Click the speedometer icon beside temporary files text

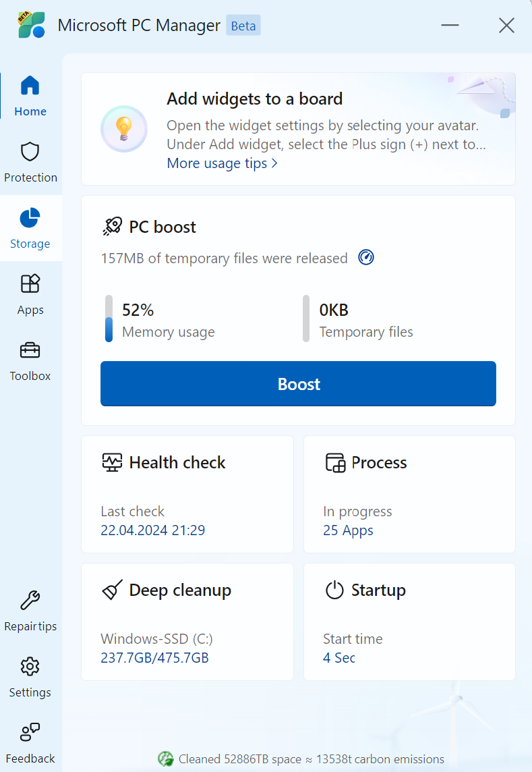[x=366, y=258]
